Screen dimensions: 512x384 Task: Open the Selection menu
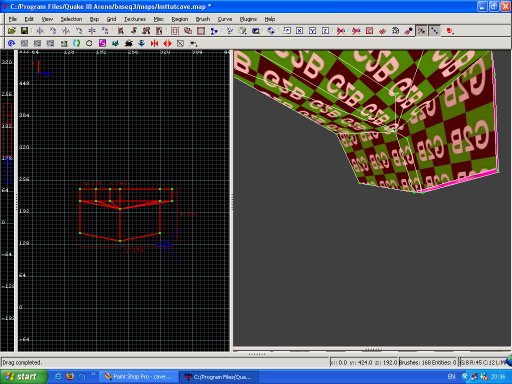pos(71,19)
